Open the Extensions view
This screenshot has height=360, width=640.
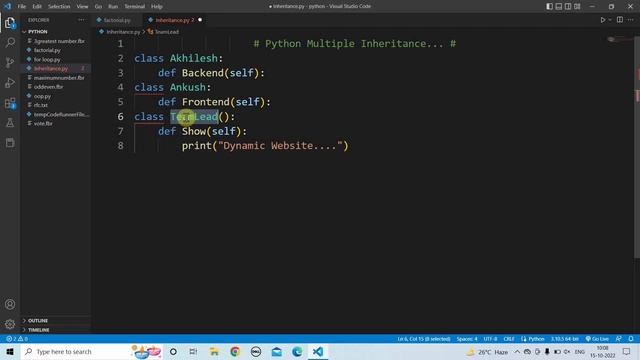pos(10,103)
